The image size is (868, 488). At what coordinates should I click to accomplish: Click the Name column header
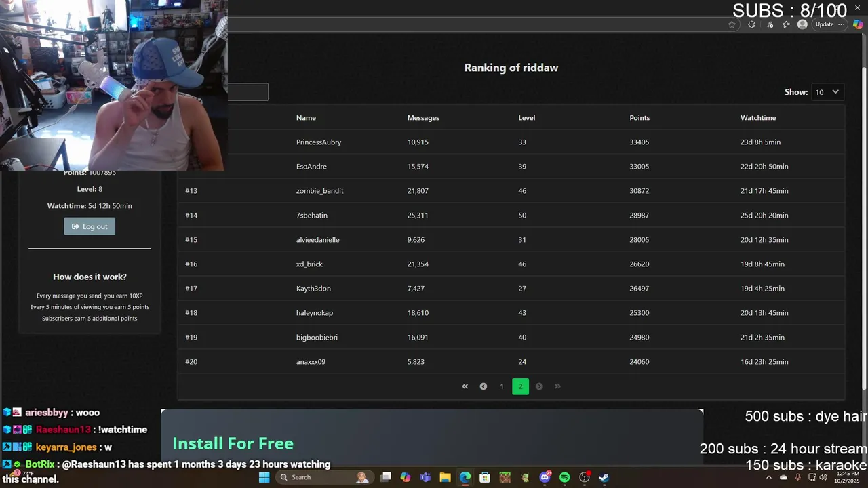[306, 118]
